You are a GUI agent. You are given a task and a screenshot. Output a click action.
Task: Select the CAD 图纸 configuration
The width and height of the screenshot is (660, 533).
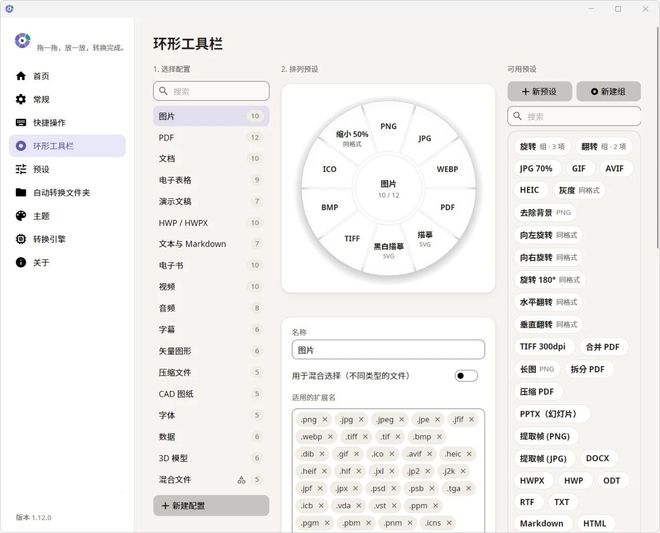pyautogui.click(x=211, y=394)
